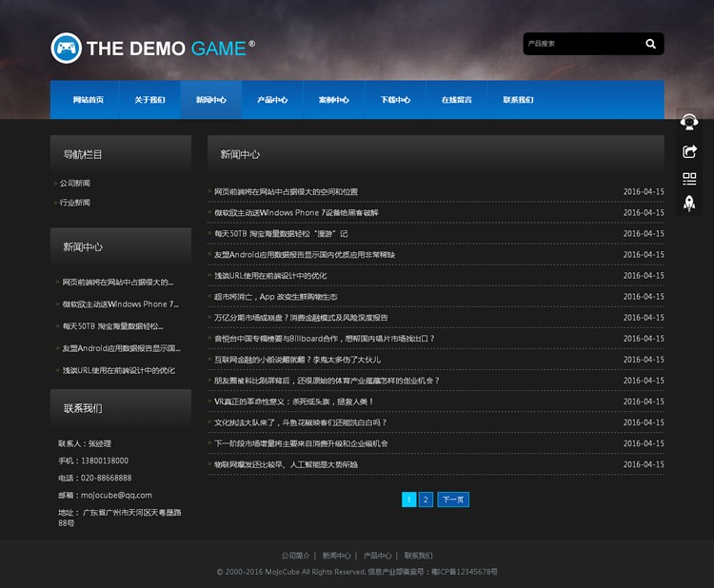Image resolution: width=714 pixels, height=588 pixels.
Task: Open article 朋友圈被科比刷屏背后
Action: (327, 381)
